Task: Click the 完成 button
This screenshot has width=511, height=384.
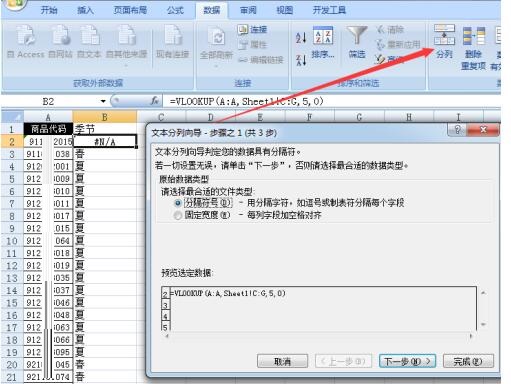Action: (x=468, y=361)
